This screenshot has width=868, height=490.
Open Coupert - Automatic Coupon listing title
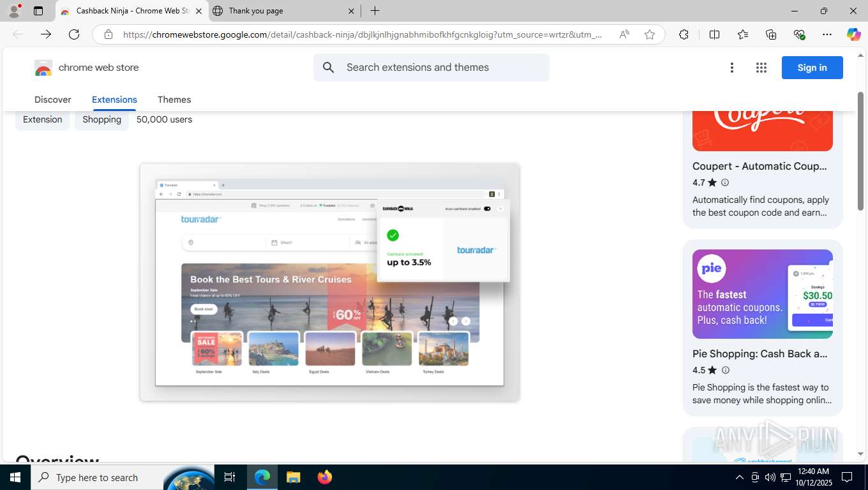(x=759, y=167)
